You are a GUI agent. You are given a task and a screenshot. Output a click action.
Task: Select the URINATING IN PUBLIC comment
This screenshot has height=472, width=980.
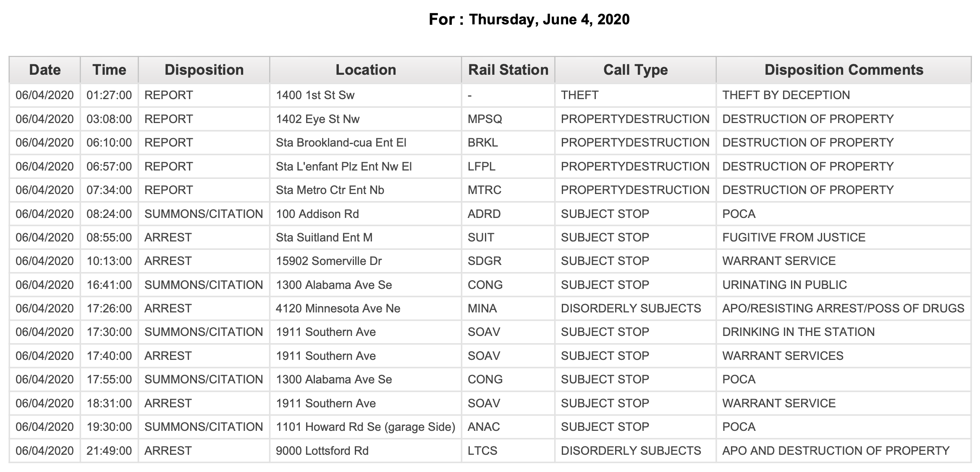[785, 285]
